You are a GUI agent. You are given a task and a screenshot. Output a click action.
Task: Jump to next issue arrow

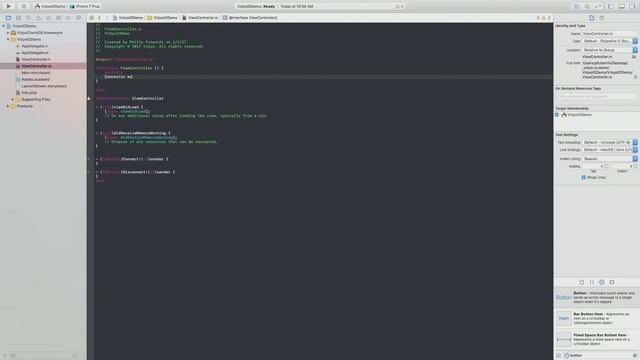[549, 18]
